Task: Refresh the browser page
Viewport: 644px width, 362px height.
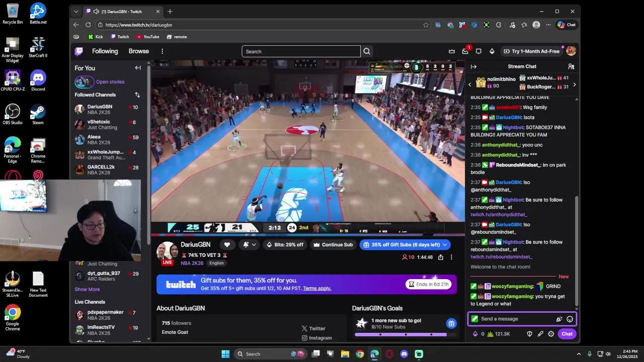Action: click(x=88, y=25)
